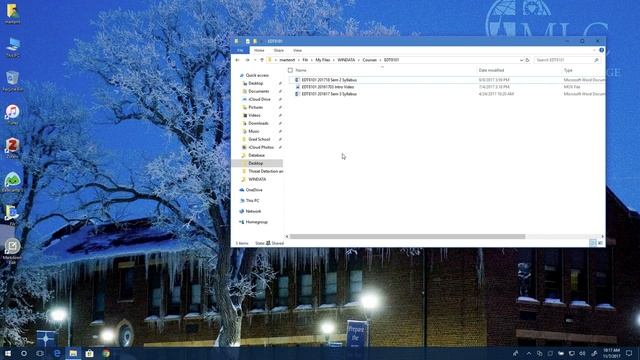Open the address bar history dropdown
Screen dimensions: 640x360
point(521,60)
